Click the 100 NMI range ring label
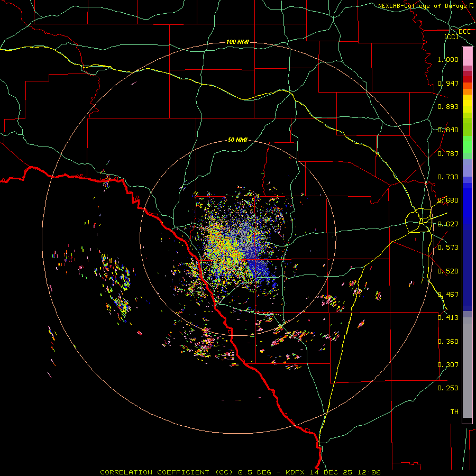Viewport: 476px width, 476px height. 237,42
